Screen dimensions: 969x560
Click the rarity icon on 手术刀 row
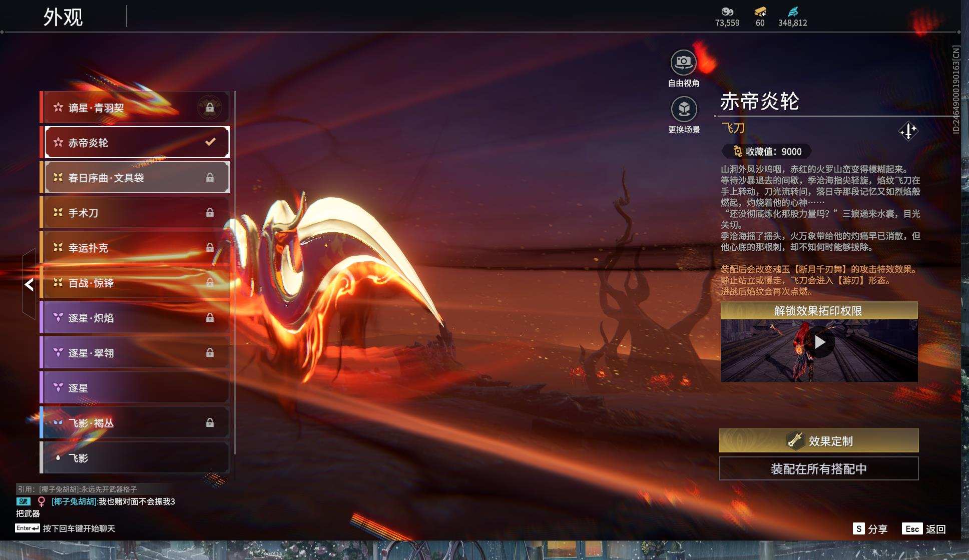tap(58, 212)
